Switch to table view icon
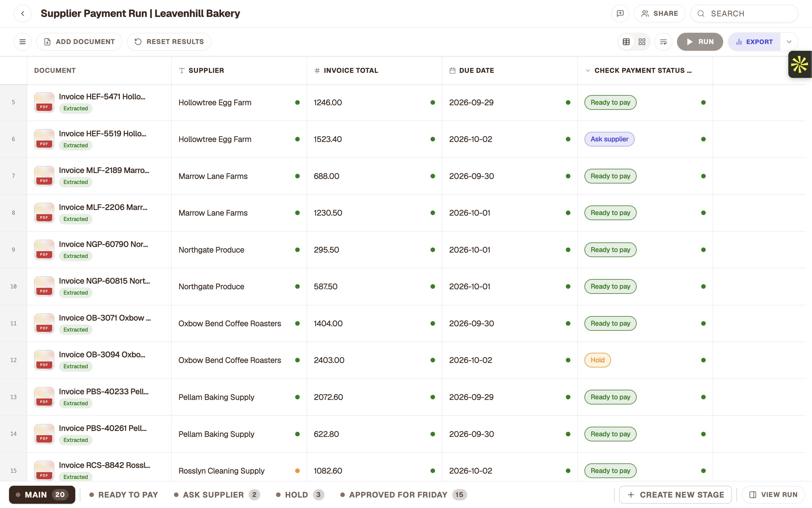812x508 pixels. point(626,42)
